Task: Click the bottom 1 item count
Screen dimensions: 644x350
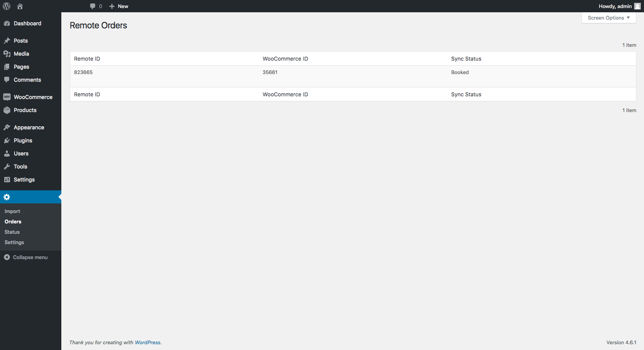Action: (629, 110)
